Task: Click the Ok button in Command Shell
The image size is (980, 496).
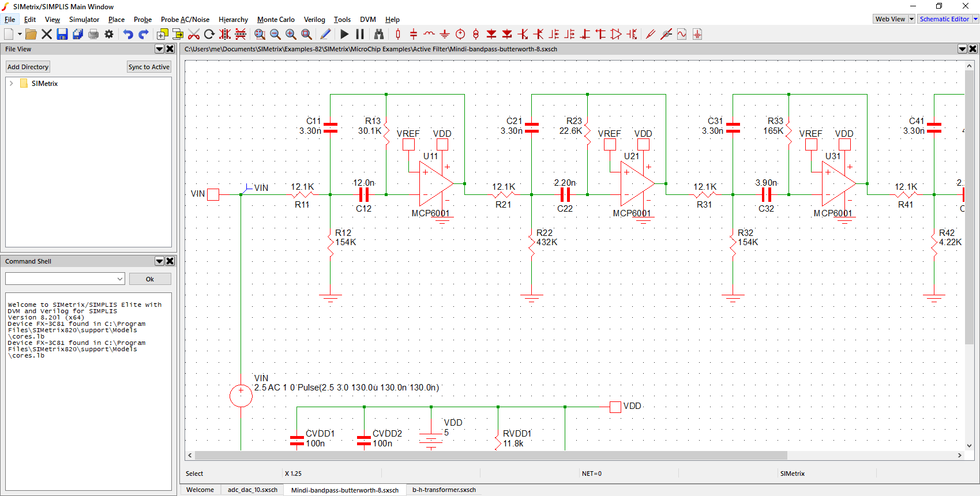Action: [150, 279]
